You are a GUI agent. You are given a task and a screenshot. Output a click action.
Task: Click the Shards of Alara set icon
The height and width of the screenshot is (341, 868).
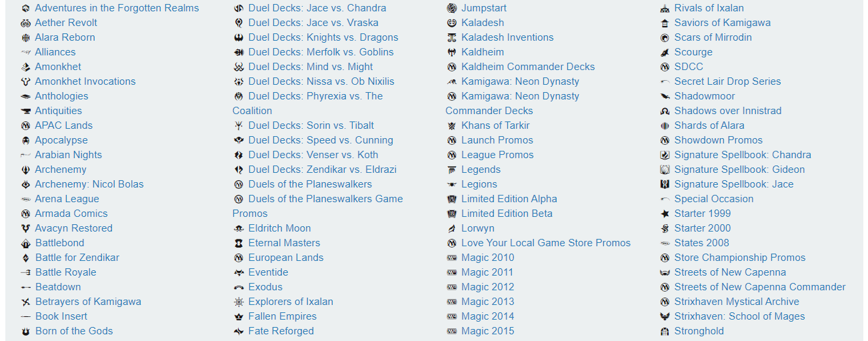[x=665, y=125]
